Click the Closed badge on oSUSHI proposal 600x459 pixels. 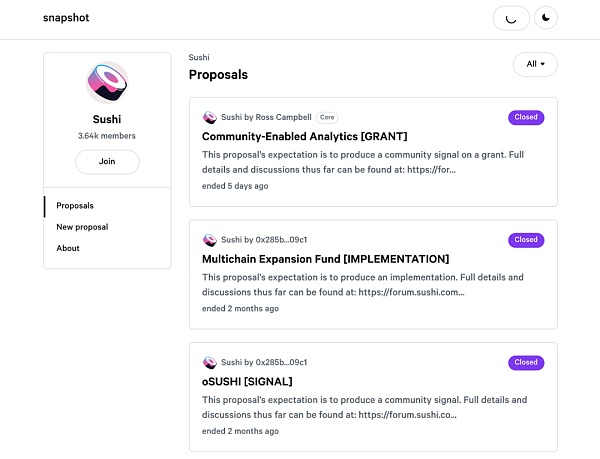coord(525,362)
